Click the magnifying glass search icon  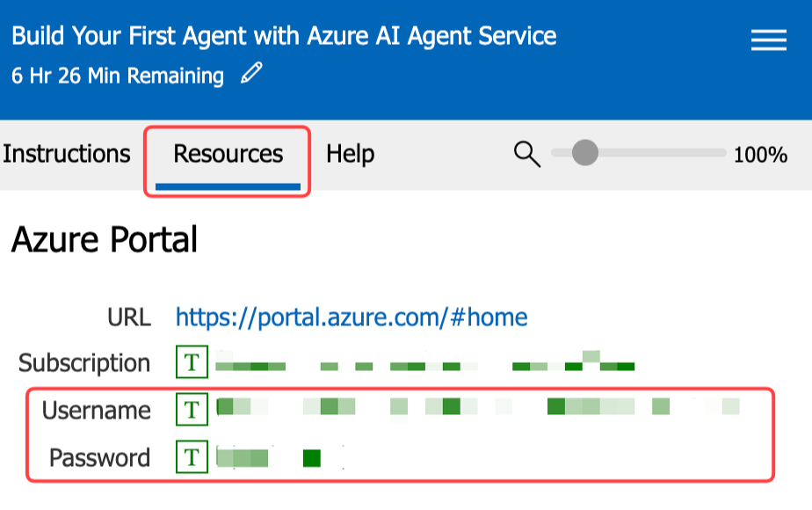pyautogui.click(x=527, y=154)
